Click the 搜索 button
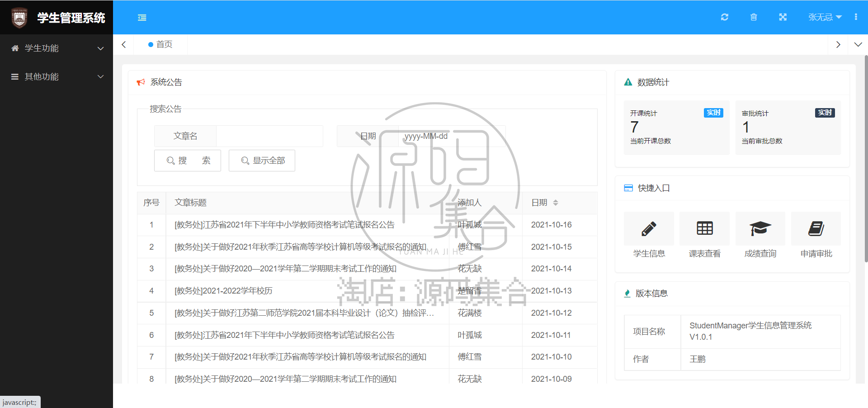The image size is (868, 408). (188, 161)
